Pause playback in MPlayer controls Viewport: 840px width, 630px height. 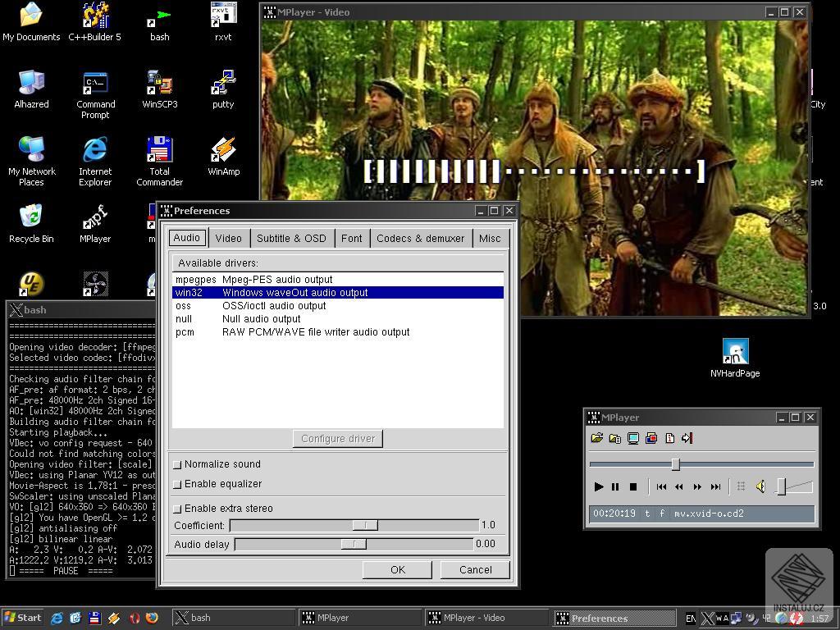(x=615, y=486)
